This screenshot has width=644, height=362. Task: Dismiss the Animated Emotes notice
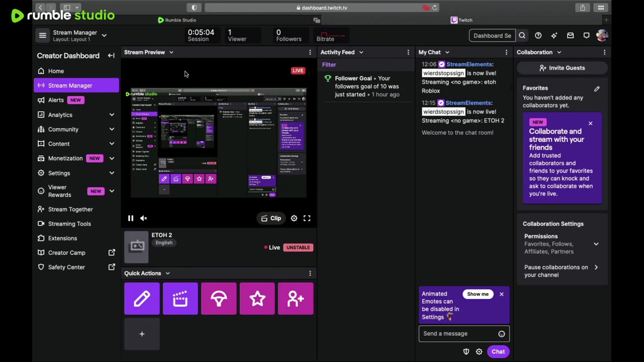click(502, 294)
